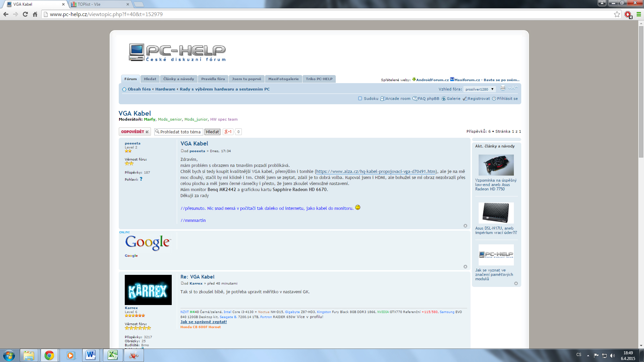Viewport: 644px width, 362px height.
Task: Show hidden system tray icons
Action: (x=588, y=355)
